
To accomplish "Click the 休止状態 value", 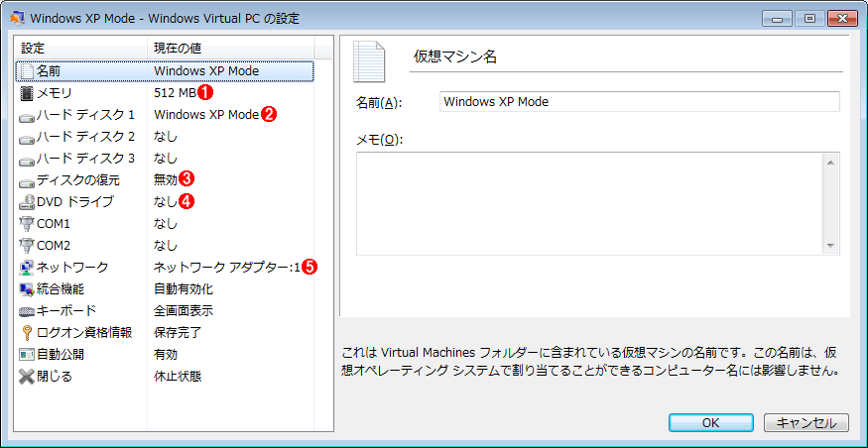I will 178,377.
